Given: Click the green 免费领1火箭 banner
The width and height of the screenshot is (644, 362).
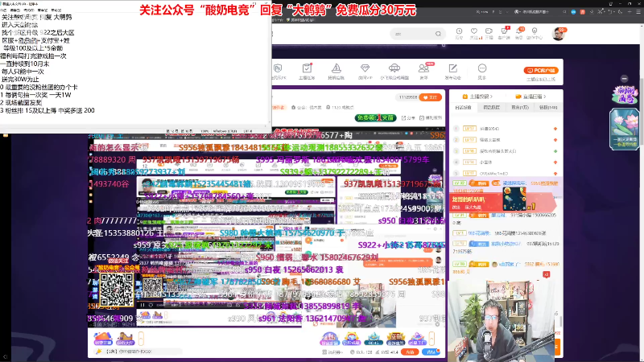Looking at the screenshot, I should click(x=376, y=117).
